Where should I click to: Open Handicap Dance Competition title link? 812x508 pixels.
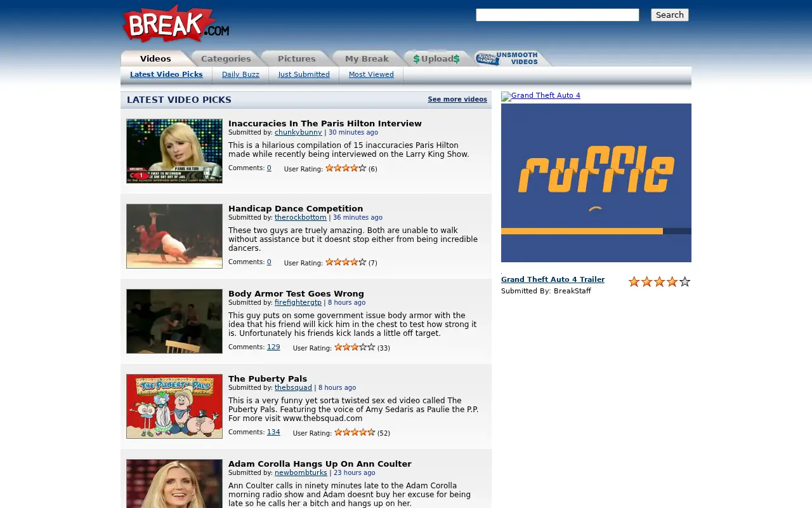296,208
